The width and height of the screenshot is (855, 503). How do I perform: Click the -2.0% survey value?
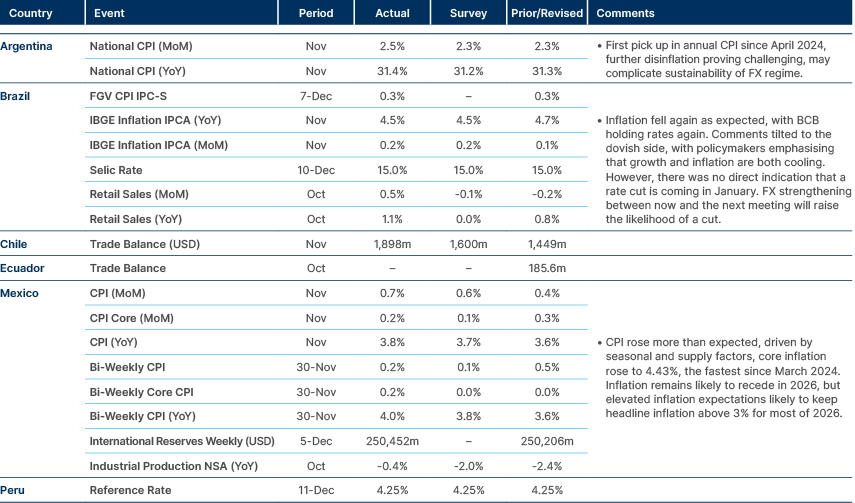(x=468, y=466)
